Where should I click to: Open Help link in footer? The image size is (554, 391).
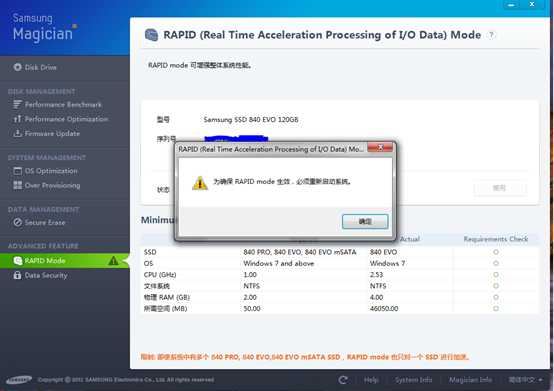coord(371,380)
